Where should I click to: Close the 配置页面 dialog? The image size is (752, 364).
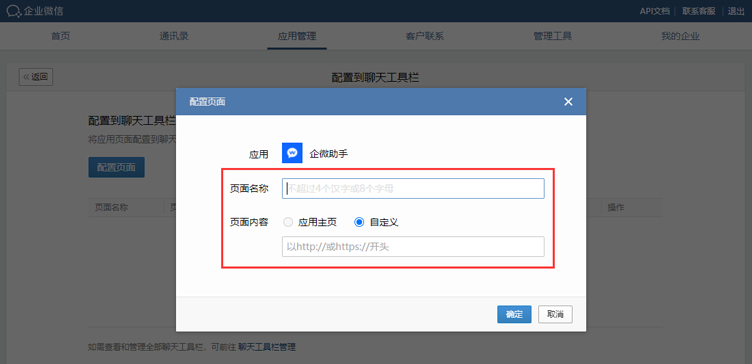tap(568, 102)
